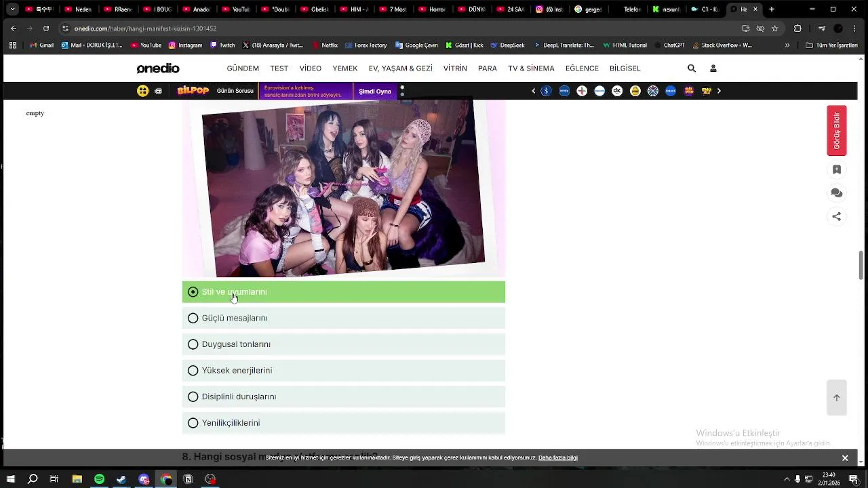This screenshot has height=488, width=868.
Task: Go to VİDEO section
Action: point(311,68)
